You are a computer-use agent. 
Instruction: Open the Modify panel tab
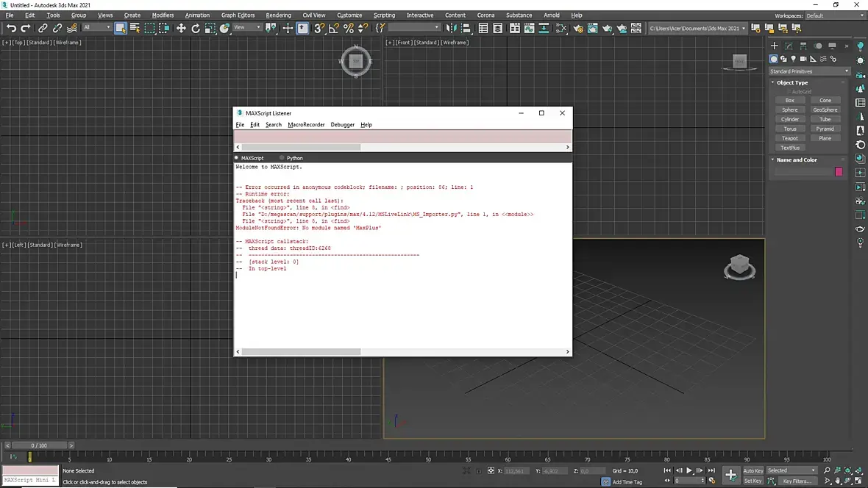click(x=789, y=46)
